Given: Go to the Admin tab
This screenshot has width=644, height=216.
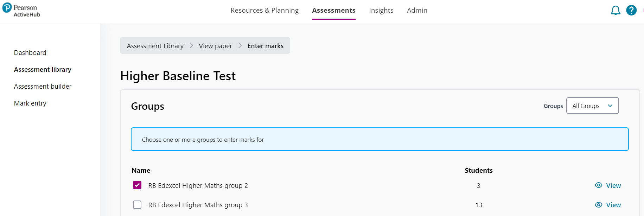Looking at the screenshot, I should 417,11.
